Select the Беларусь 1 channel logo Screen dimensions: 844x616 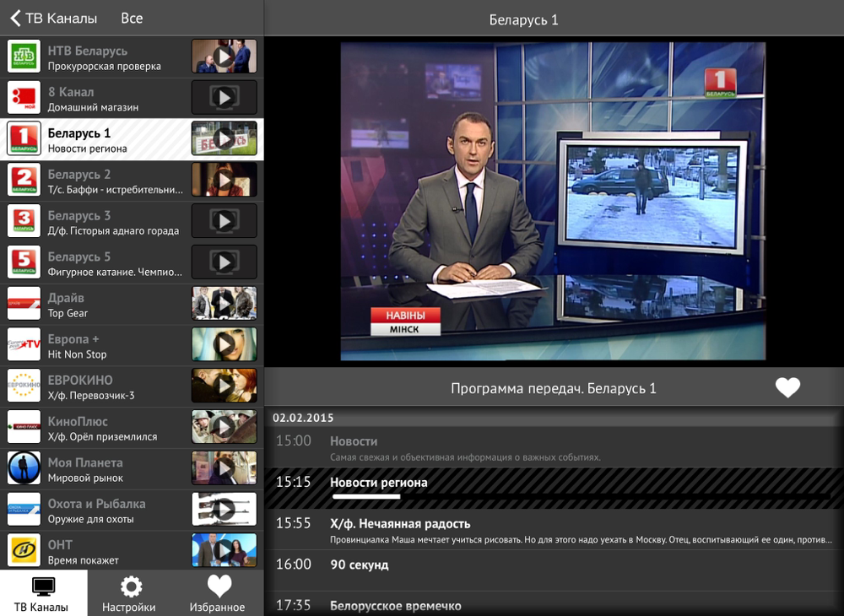[x=24, y=138]
